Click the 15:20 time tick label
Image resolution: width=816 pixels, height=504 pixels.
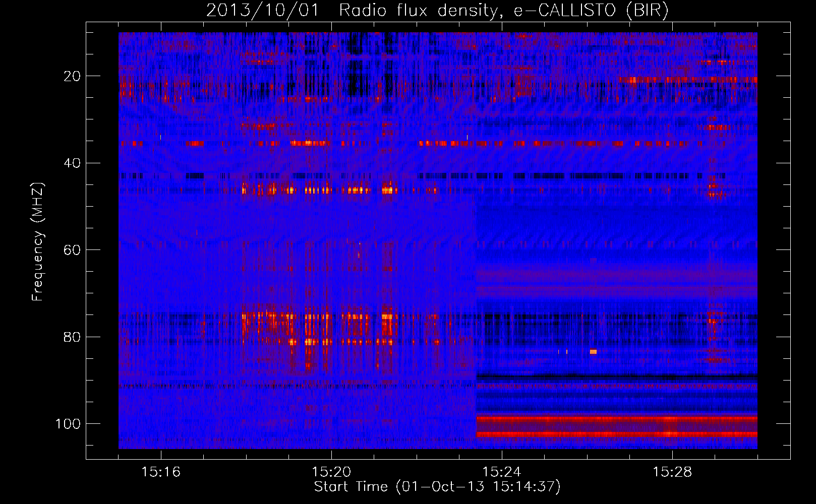331,472
